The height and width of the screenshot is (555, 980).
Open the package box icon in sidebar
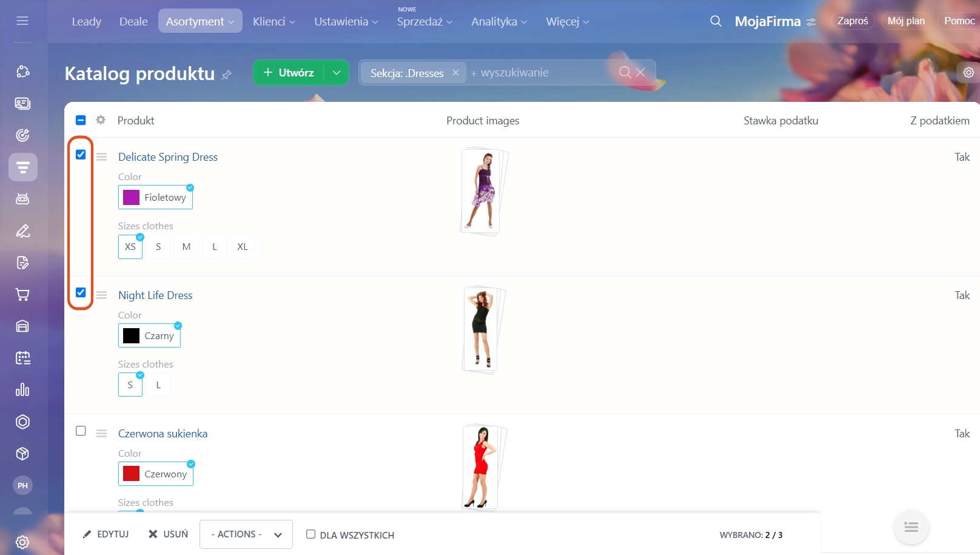coord(22,454)
